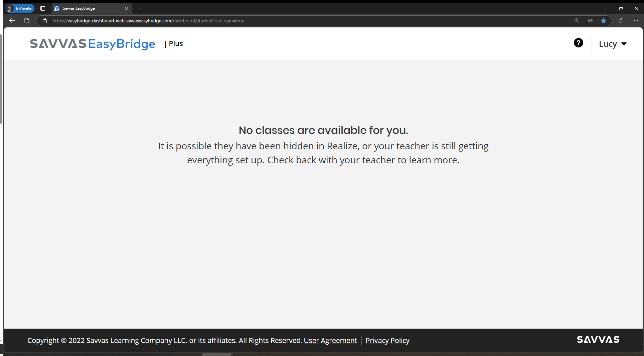The width and height of the screenshot is (644, 356).
Task: Close the Savvas EasyBridge tab
Action: pos(127,8)
